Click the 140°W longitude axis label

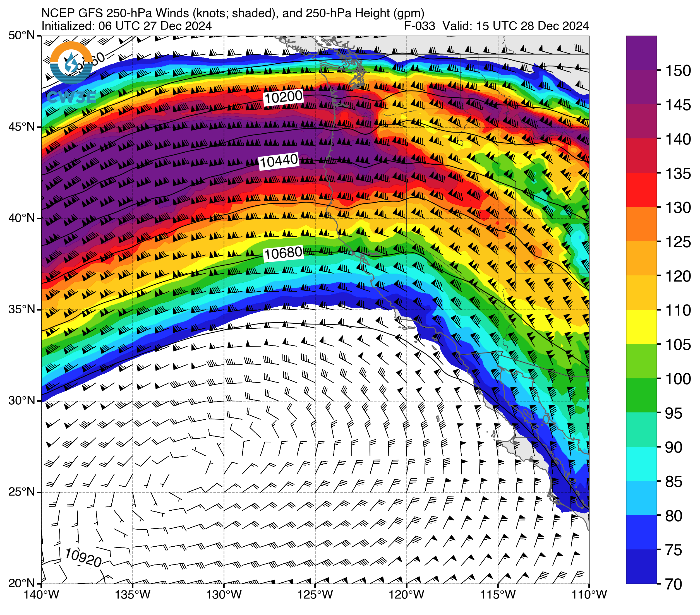(41, 595)
